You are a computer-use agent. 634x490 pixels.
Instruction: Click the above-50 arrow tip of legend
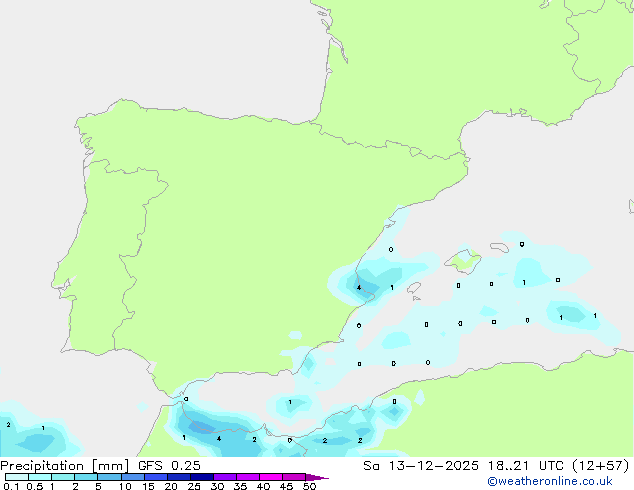[317, 477]
